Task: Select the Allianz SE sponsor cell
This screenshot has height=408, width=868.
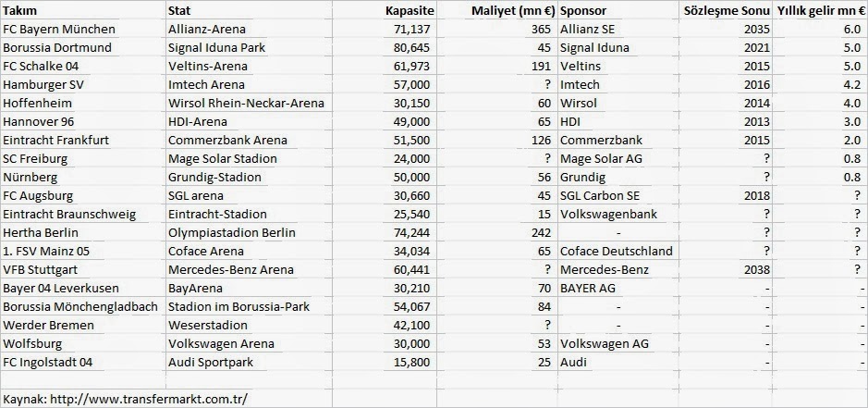Action: click(x=618, y=29)
